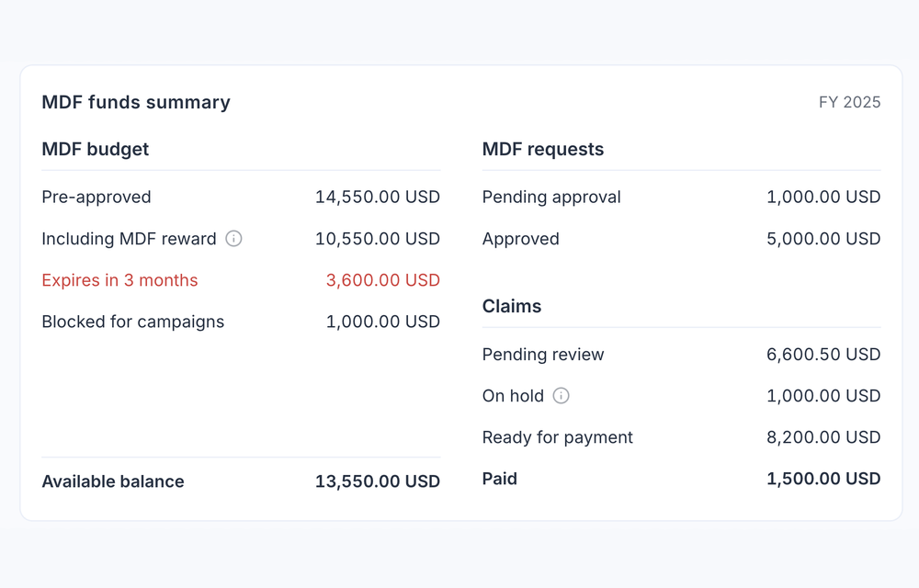
Task: Click the On hold amount
Action: tap(823, 396)
